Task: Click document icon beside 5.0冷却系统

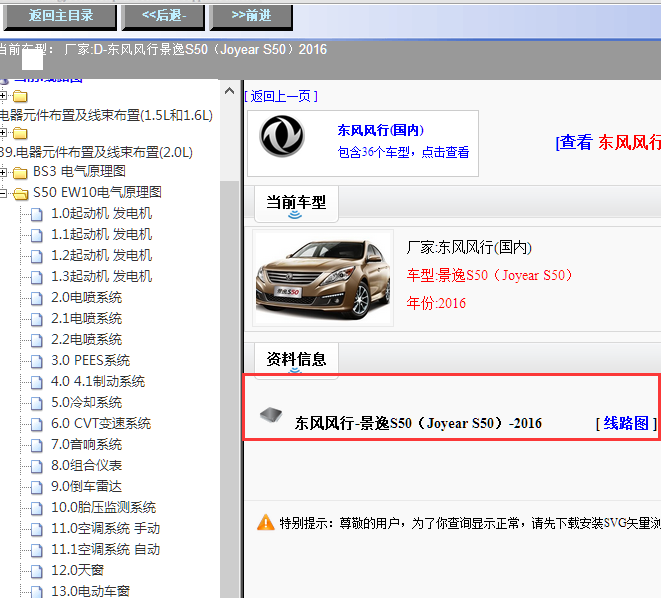Action: pos(37,404)
